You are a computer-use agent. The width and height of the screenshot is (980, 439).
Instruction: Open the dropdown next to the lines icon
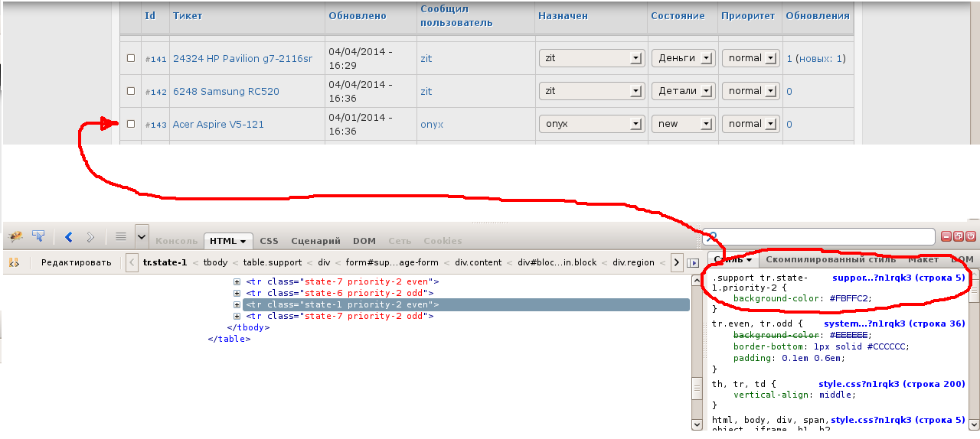[x=142, y=236]
